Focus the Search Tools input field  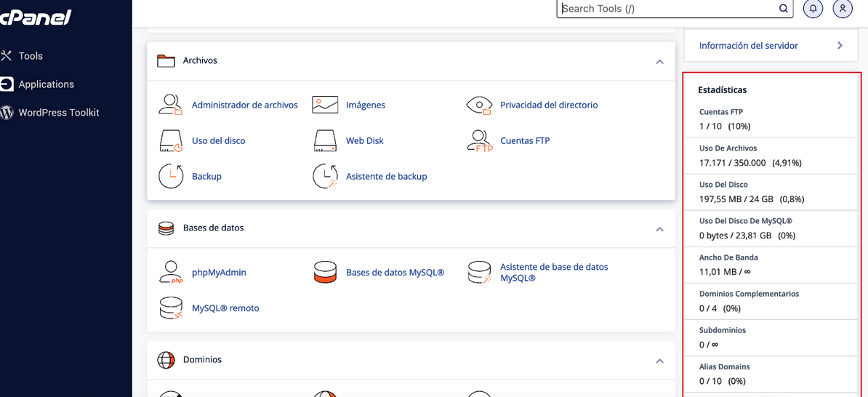pos(665,9)
